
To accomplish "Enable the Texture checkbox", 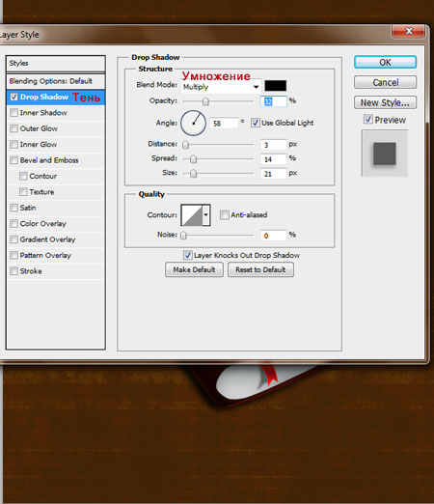I will tap(23, 192).
